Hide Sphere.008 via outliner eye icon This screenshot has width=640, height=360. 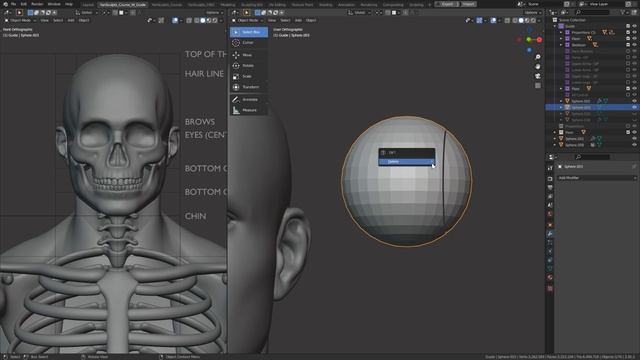point(634,145)
